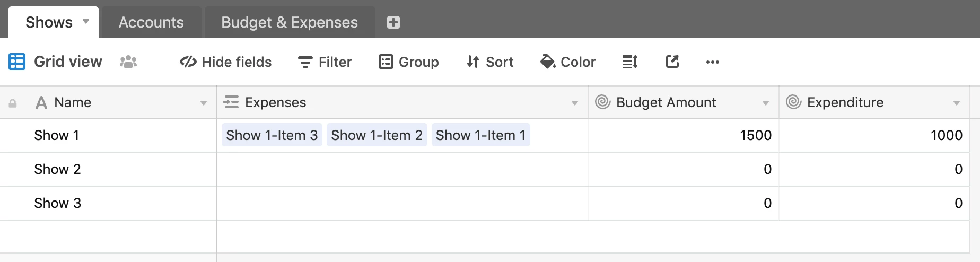Viewport: 980px width, 262px height.
Task: Click the lock icon in Name header
Action: (x=13, y=103)
